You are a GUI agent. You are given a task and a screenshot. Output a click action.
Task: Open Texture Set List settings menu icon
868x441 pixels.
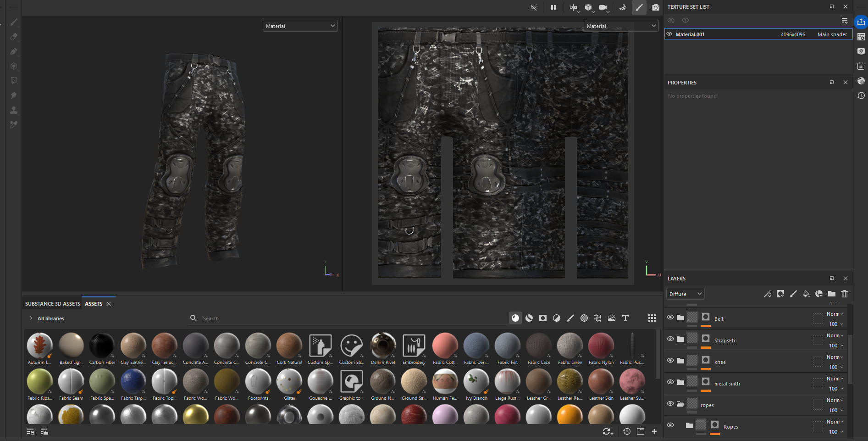[x=845, y=21]
